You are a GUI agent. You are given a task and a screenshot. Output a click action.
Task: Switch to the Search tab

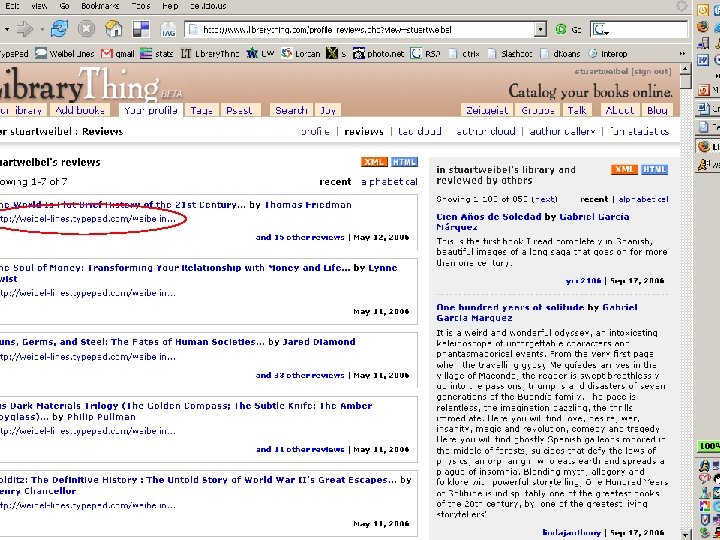click(x=291, y=110)
